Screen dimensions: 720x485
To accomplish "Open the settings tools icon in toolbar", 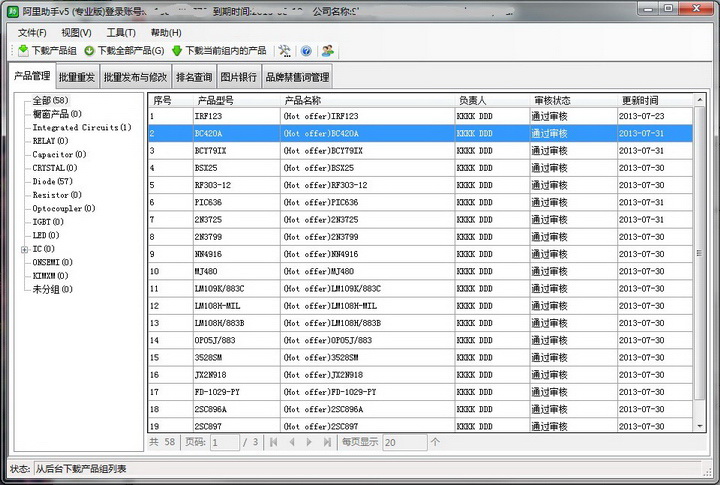I will coord(284,51).
